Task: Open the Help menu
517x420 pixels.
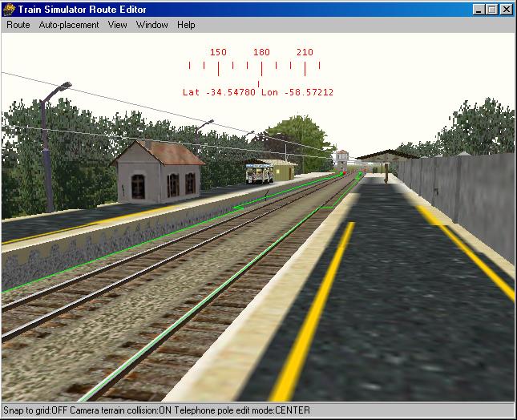Action: click(186, 25)
